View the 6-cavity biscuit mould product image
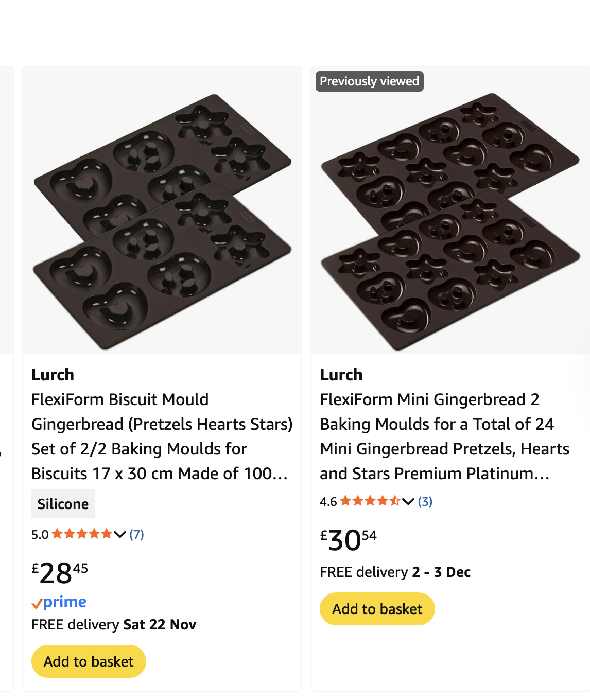Screen dimensions: 590x700 pyautogui.click(x=162, y=221)
